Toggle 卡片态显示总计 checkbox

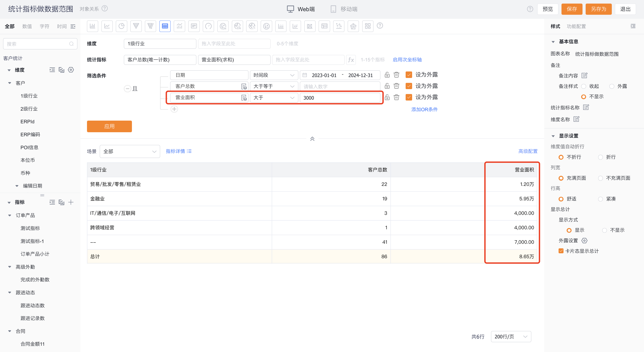pos(561,251)
